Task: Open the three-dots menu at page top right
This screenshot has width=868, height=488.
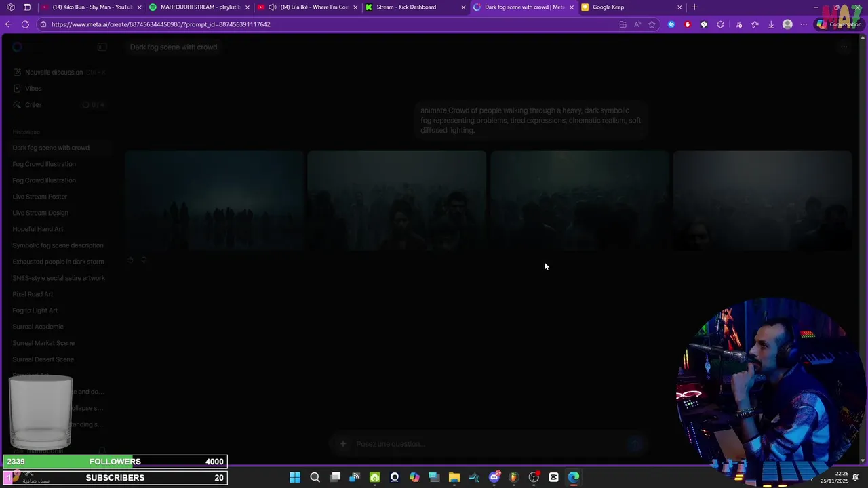Action: 844,47
